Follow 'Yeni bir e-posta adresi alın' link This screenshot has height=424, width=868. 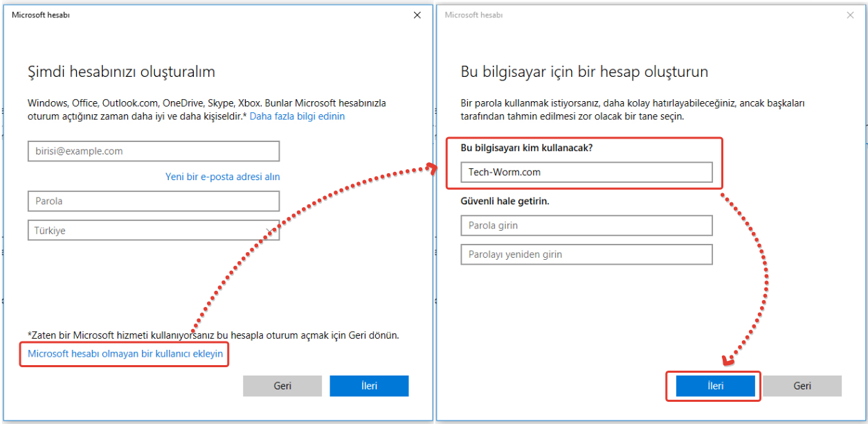(222, 177)
